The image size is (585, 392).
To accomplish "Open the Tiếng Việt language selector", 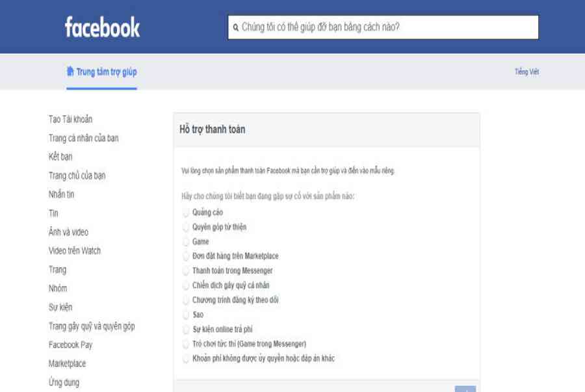I will 526,72.
